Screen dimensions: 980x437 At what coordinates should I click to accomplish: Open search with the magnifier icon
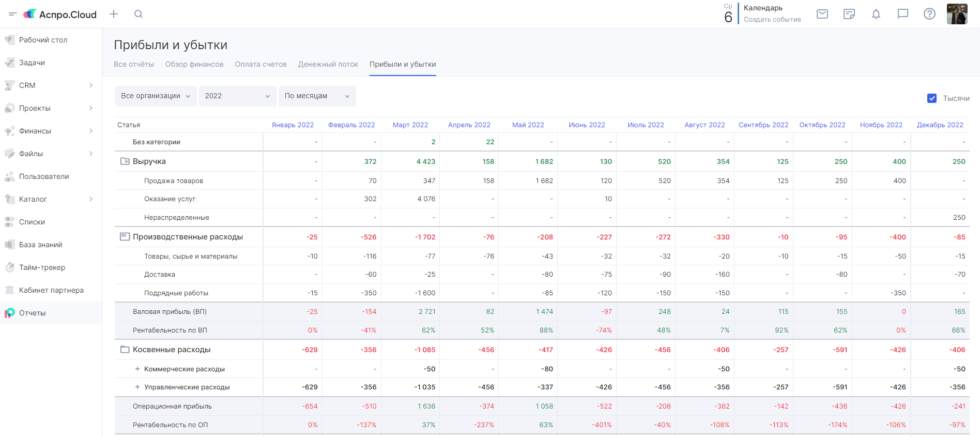point(139,14)
